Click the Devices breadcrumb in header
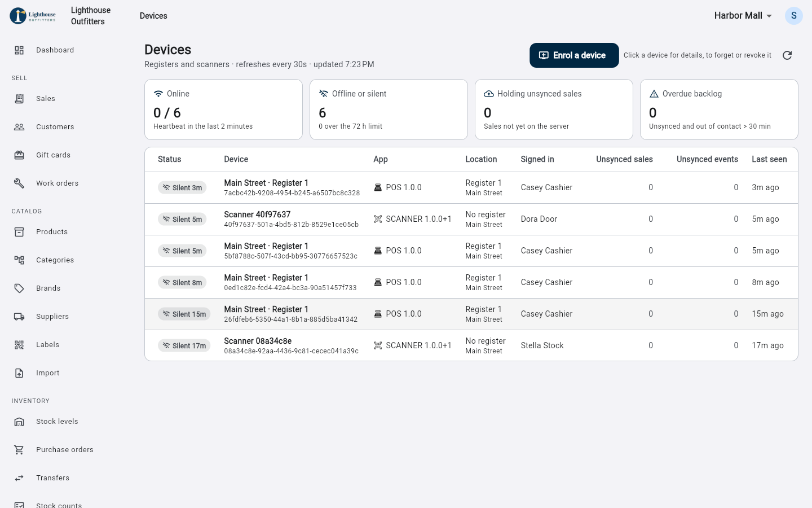This screenshot has width=812, height=508. [x=153, y=16]
